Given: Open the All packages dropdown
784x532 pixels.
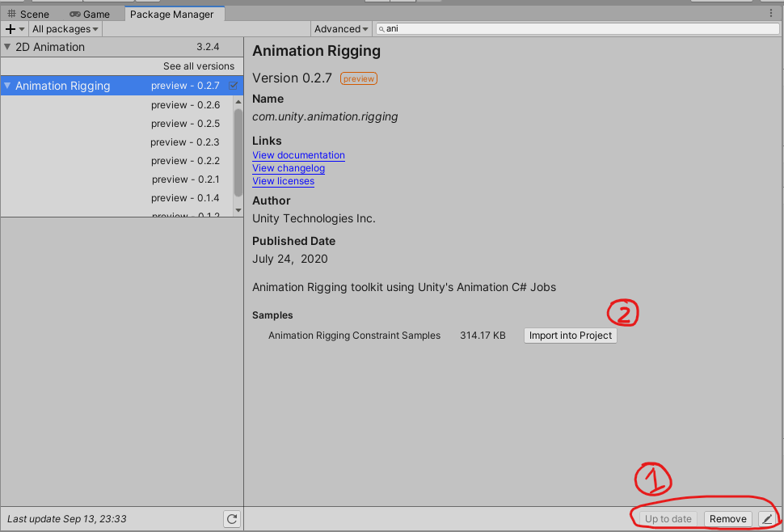Looking at the screenshot, I should 65,29.
